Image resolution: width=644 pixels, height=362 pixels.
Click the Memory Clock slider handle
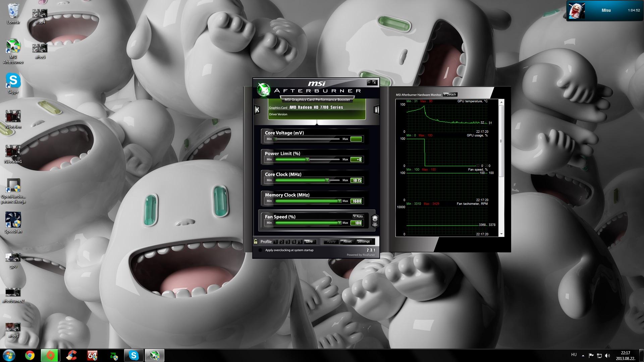pyautogui.click(x=339, y=201)
